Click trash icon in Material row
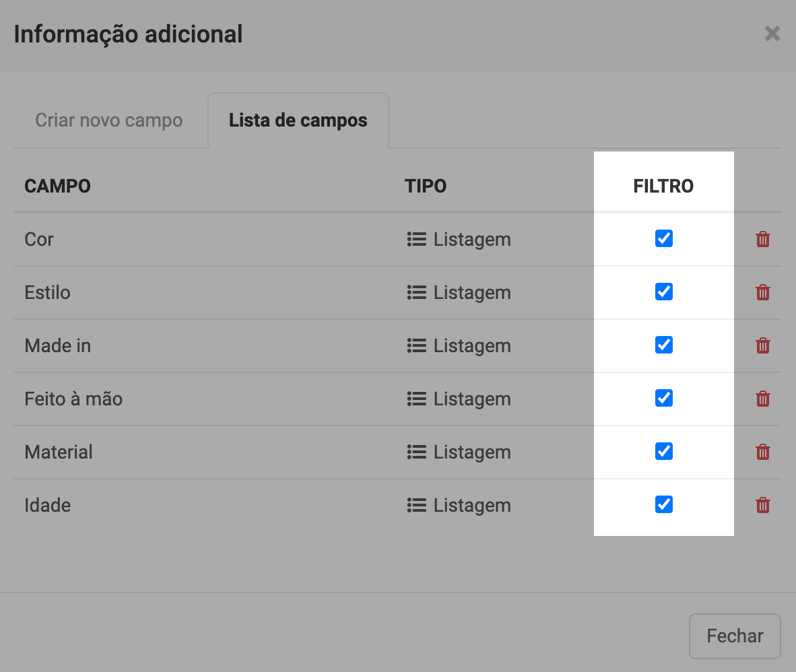This screenshot has width=796, height=672. point(762,452)
